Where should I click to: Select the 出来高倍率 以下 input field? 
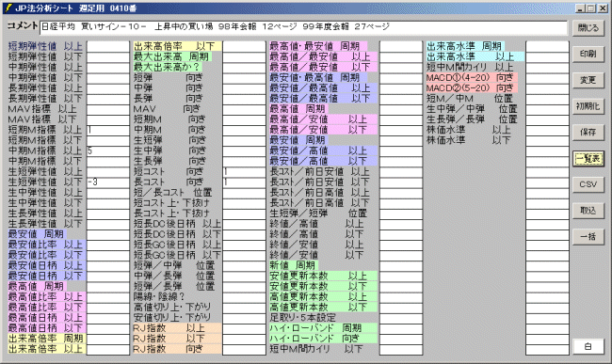[x=245, y=46]
